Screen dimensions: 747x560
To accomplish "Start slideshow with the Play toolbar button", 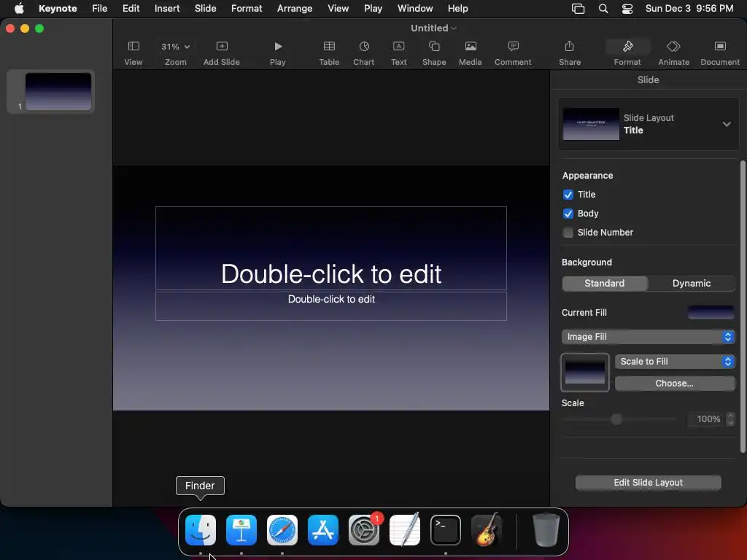I will coord(278,52).
